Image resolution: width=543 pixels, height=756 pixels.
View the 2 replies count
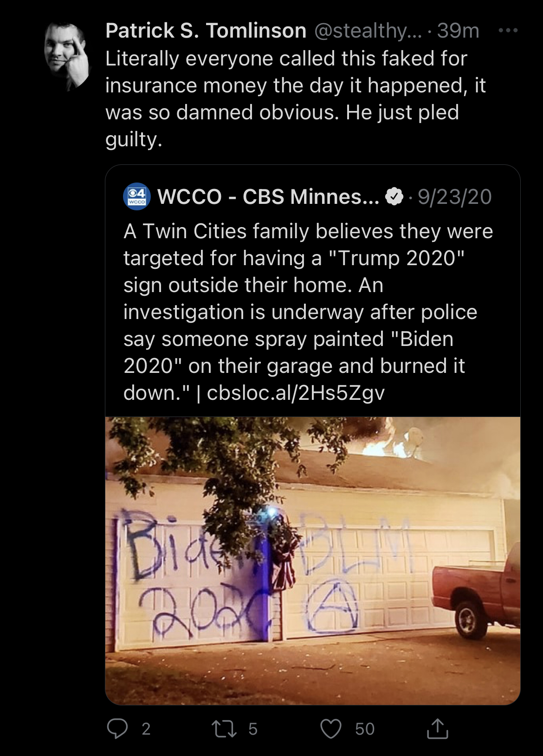tap(146, 729)
